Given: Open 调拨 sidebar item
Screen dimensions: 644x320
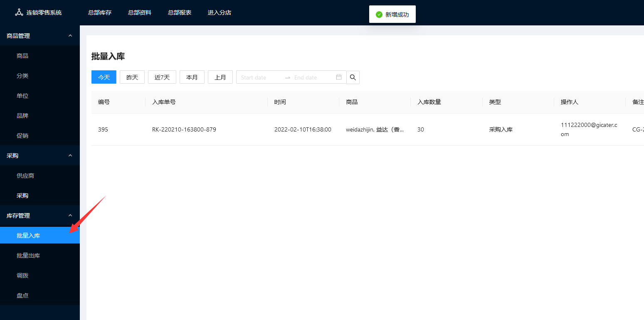Looking at the screenshot, I should pyautogui.click(x=40, y=275).
